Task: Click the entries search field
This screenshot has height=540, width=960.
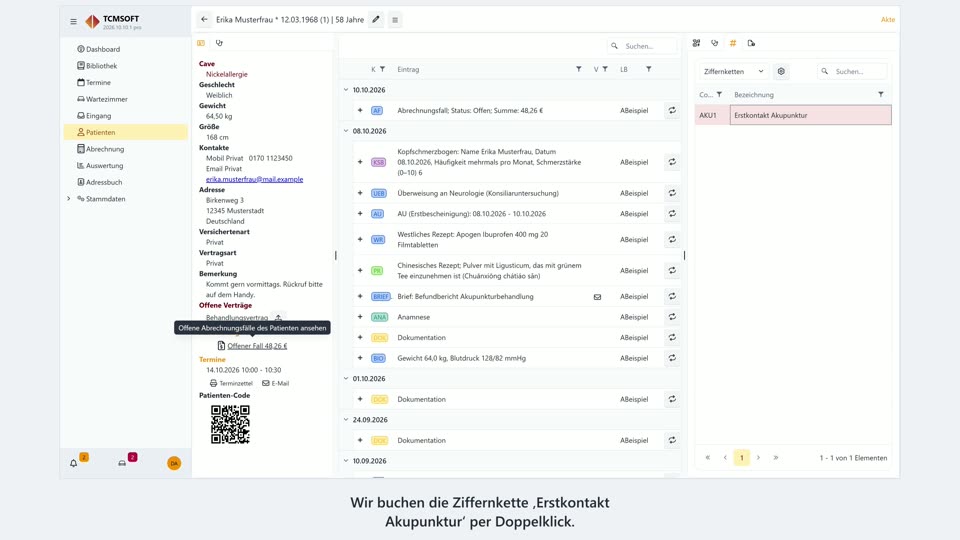Action: [643, 46]
